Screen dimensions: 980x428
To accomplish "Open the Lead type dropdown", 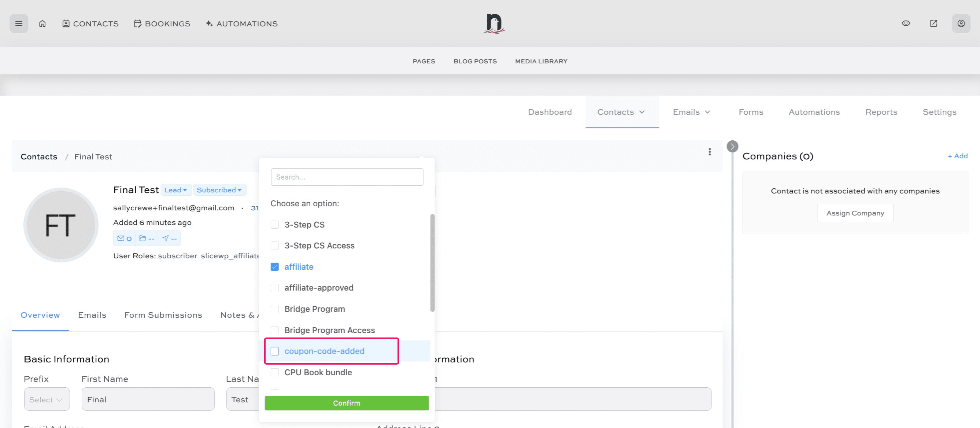I will pos(175,190).
